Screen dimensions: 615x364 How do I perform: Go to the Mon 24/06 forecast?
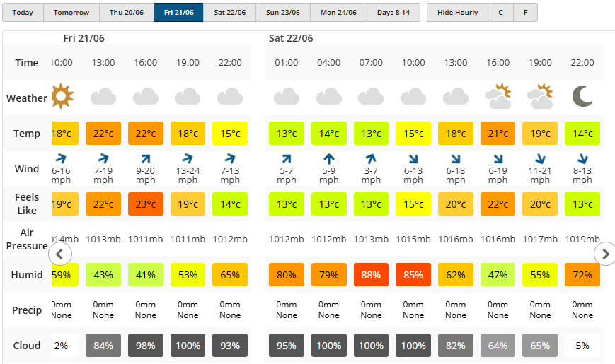click(x=339, y=13)
